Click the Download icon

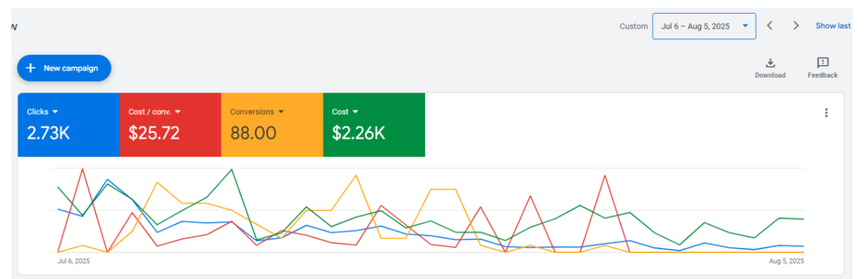click(x=770, y=63)
